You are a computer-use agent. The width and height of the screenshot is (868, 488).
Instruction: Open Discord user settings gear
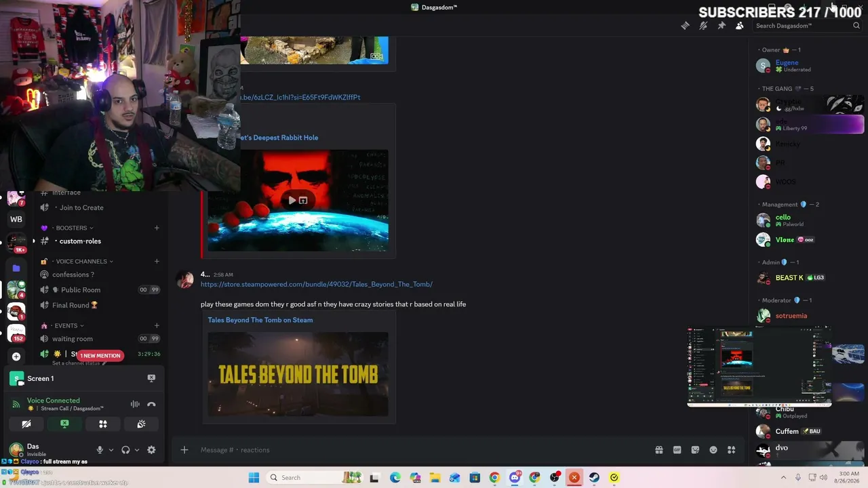[x=151, y=450]
